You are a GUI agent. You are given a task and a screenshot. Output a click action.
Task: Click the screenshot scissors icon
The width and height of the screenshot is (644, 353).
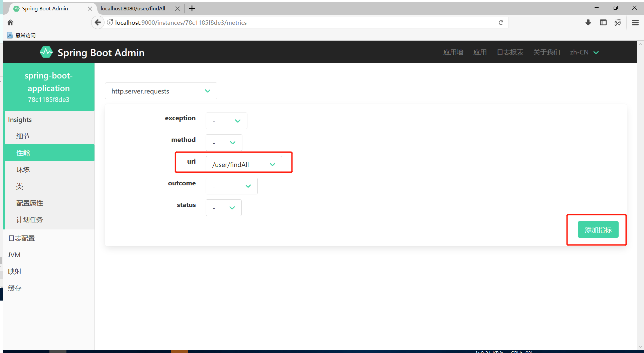[618, 23]
